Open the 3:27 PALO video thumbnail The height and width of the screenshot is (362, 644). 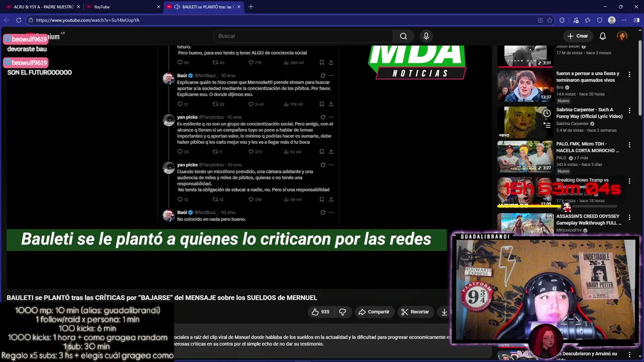pyautogui.click(x=525, y=156)
